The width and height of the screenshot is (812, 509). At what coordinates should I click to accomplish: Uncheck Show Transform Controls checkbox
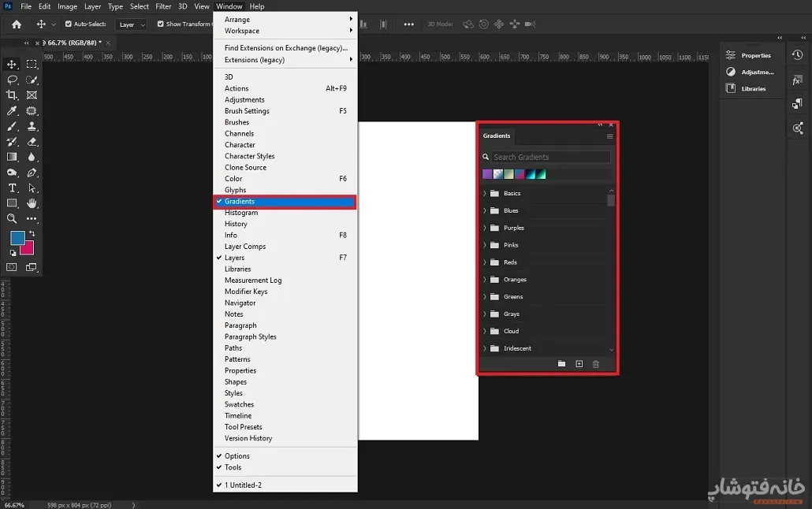pos(161,24)
